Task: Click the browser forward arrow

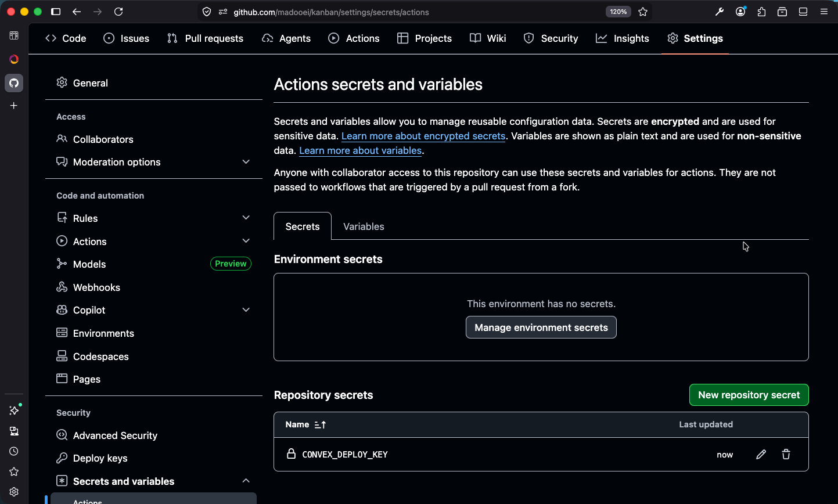Action: pyautogui.click(x=98, y=12)
